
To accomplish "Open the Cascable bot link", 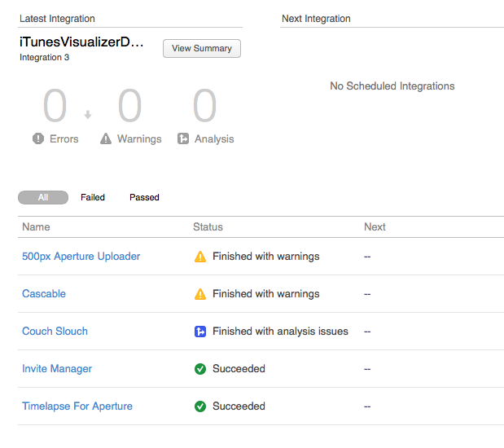I will point(44,294).
